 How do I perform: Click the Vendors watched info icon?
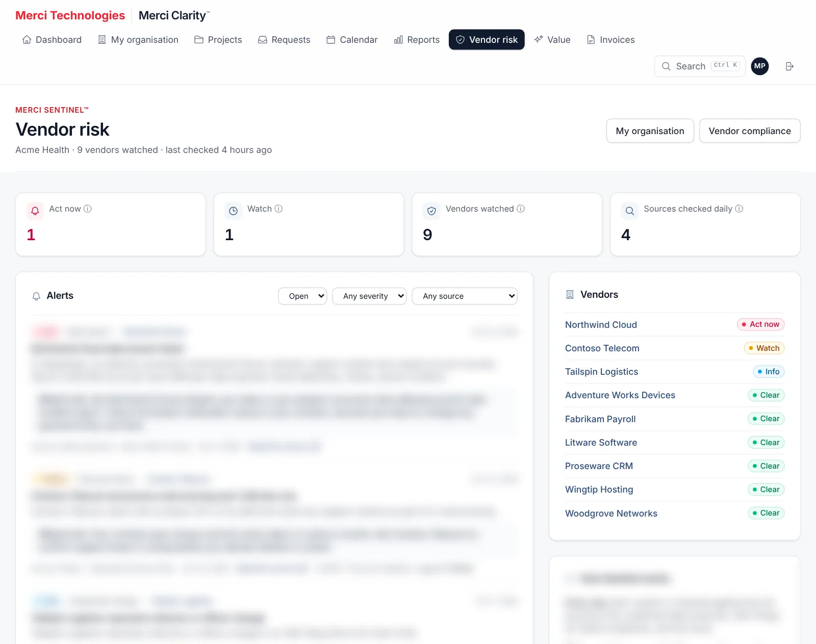521,209
